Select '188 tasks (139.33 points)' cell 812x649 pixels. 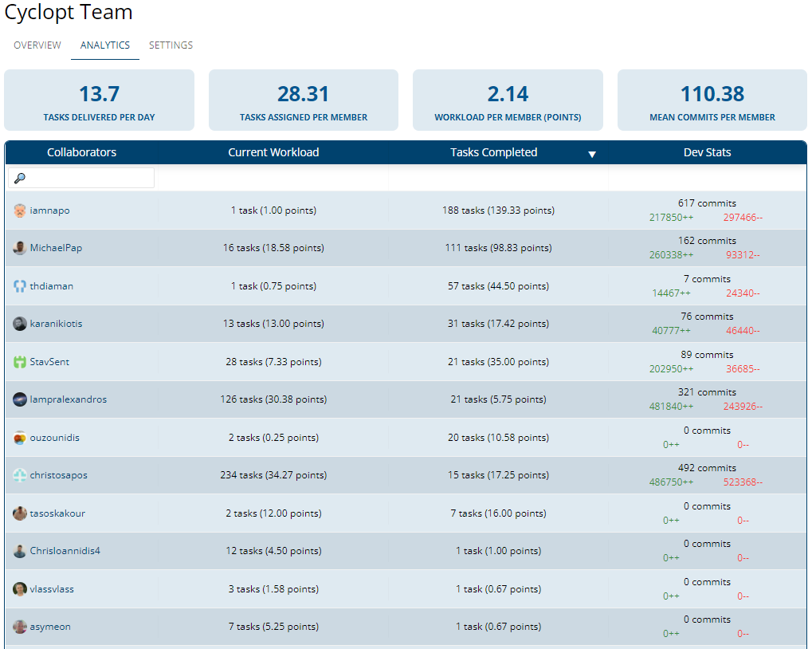(x=498, y=210)
